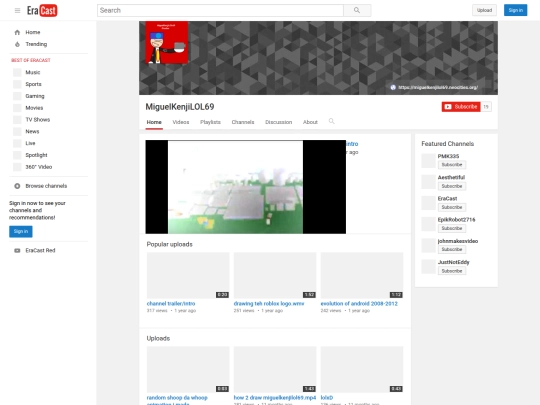The image size is (540, 405).
Task: Click the search magnifier button
Action: pyautogui.click(x=357, y=10)
